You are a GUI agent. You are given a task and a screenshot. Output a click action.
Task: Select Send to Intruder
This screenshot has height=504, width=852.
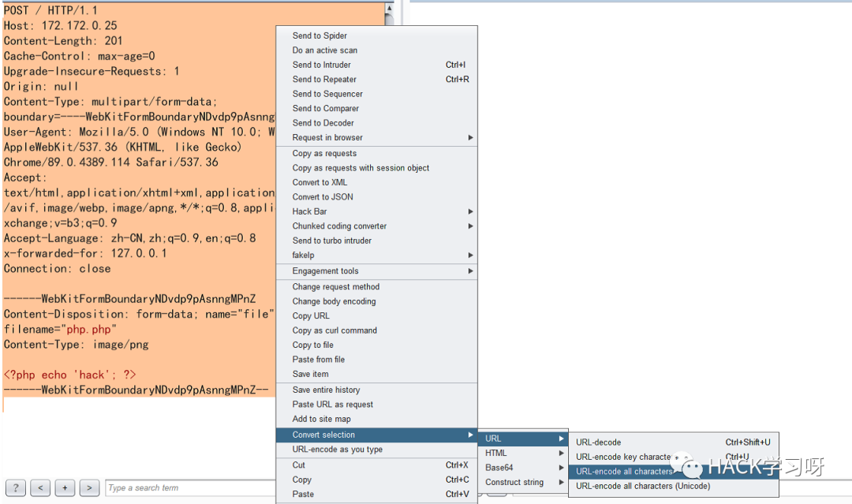point(376,65)
